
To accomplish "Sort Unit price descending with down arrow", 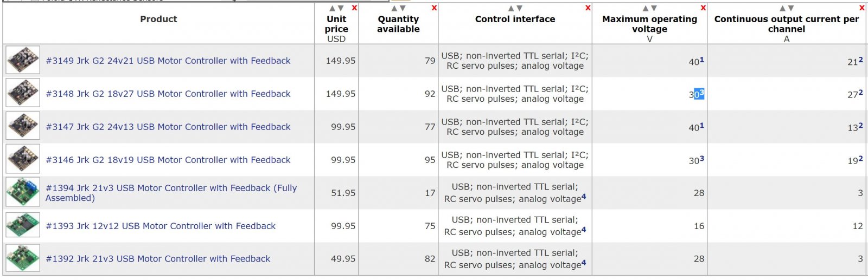I will pyautogui.click(x=341, y=8).
